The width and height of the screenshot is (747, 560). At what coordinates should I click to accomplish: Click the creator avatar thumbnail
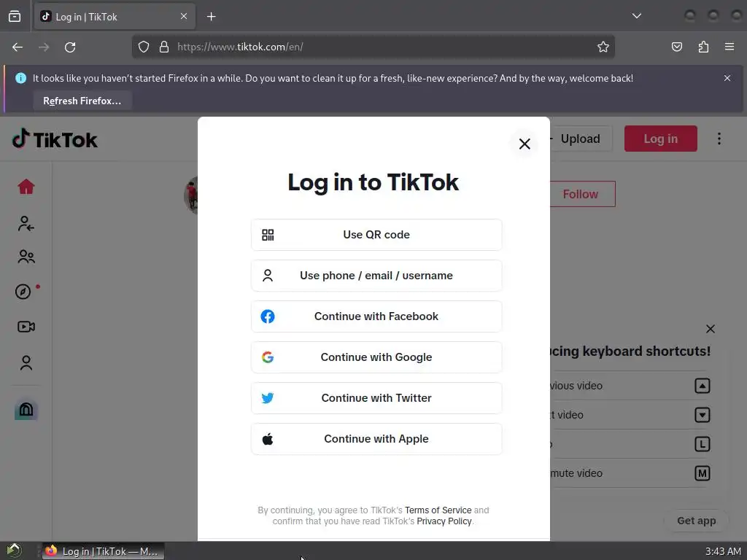(x=191, y=195)
